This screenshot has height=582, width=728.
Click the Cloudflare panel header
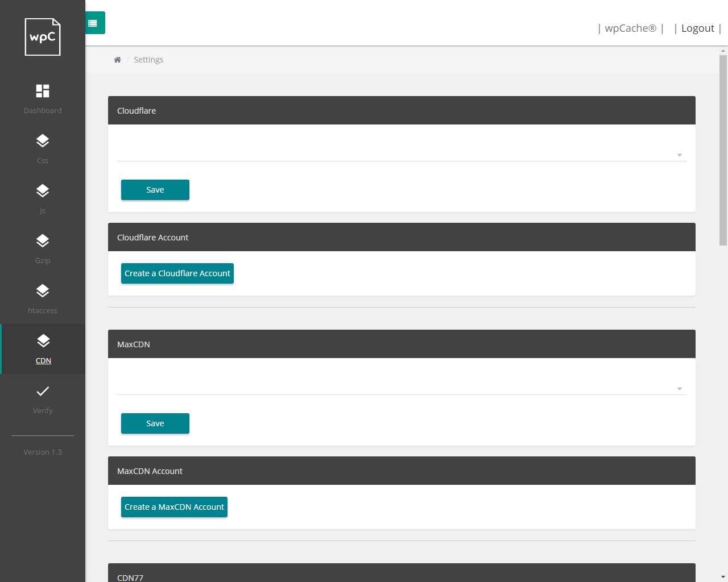click(x=402, y=110)
